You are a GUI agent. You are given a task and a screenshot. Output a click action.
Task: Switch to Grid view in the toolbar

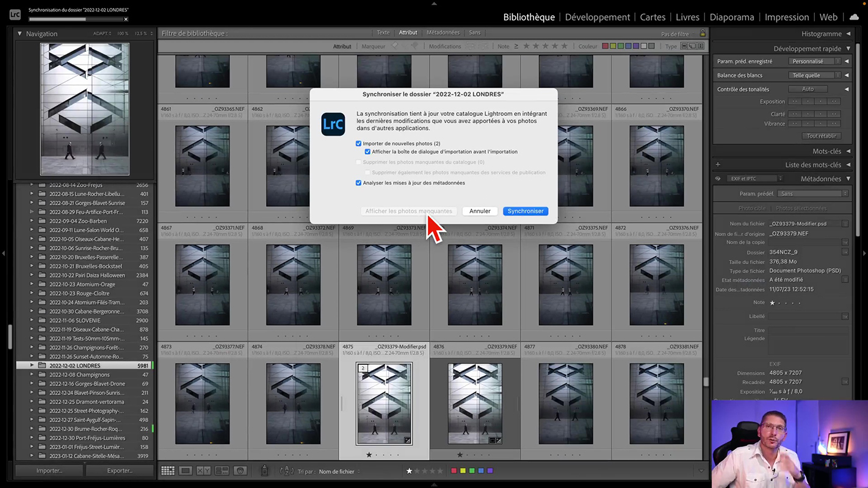(x=167, y=470)
